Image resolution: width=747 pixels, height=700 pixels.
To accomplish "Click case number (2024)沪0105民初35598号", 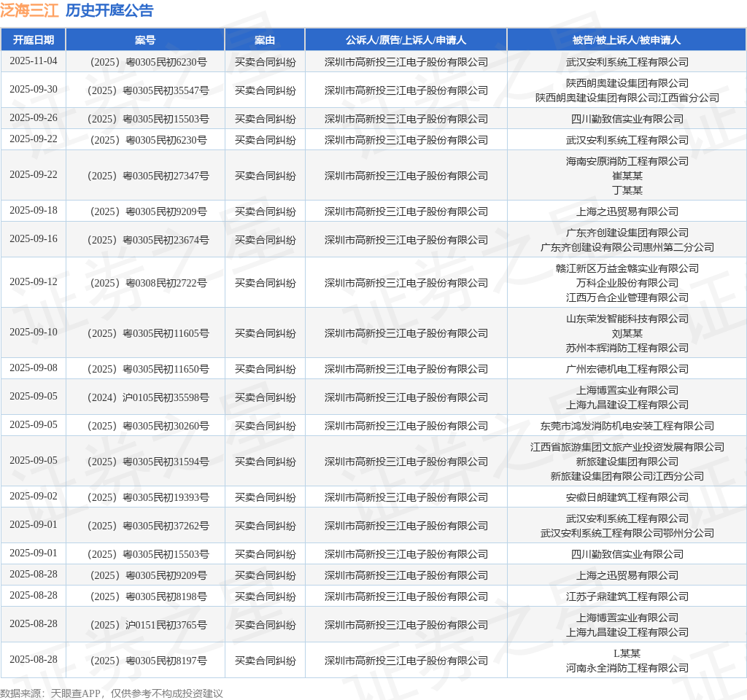I will [148, 397].
